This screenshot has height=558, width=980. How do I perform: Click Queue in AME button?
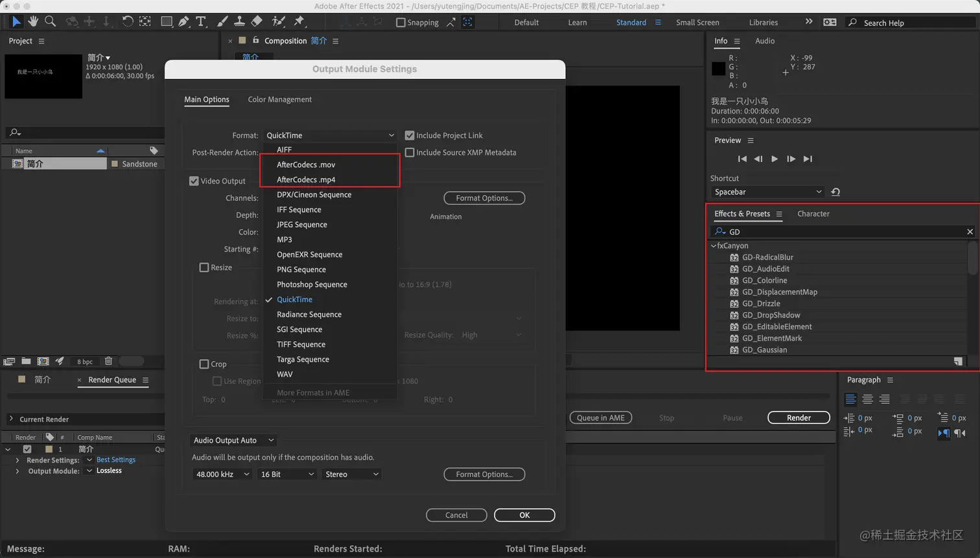coord(601,418)
